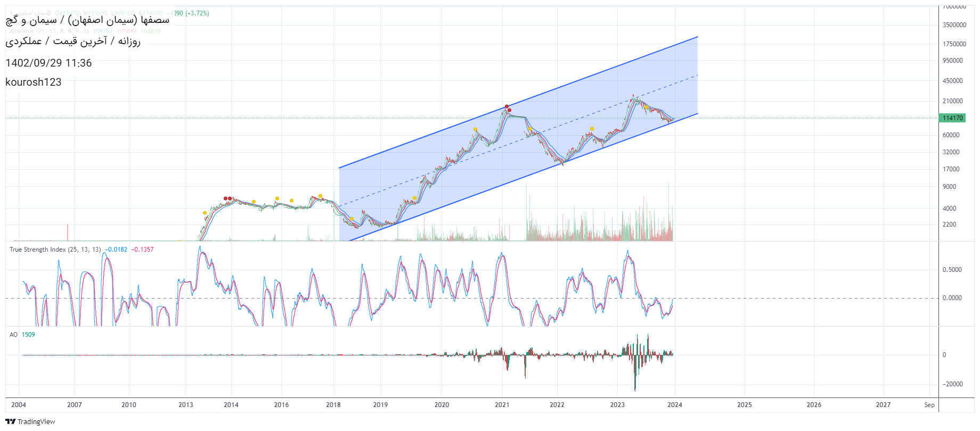Click the symbol title سصفها (سیمان اصفهان)

pyautogui.click(x=118, y=20)
